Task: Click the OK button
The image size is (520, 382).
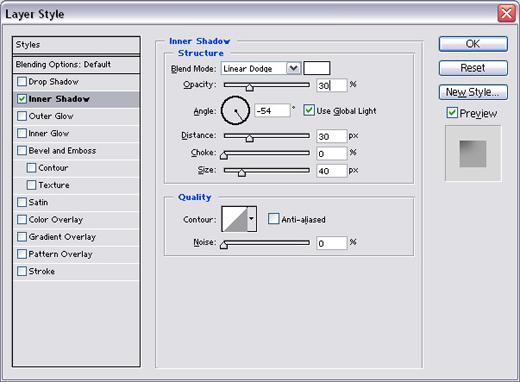Action: [473, 44]
